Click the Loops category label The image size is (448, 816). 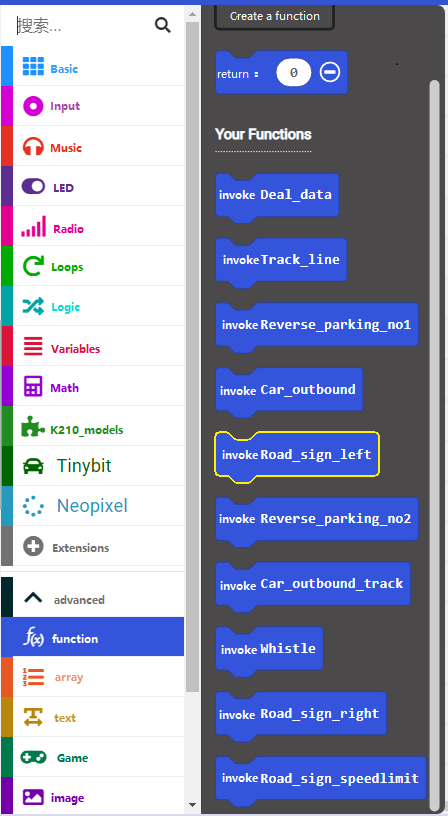[67, 267]
